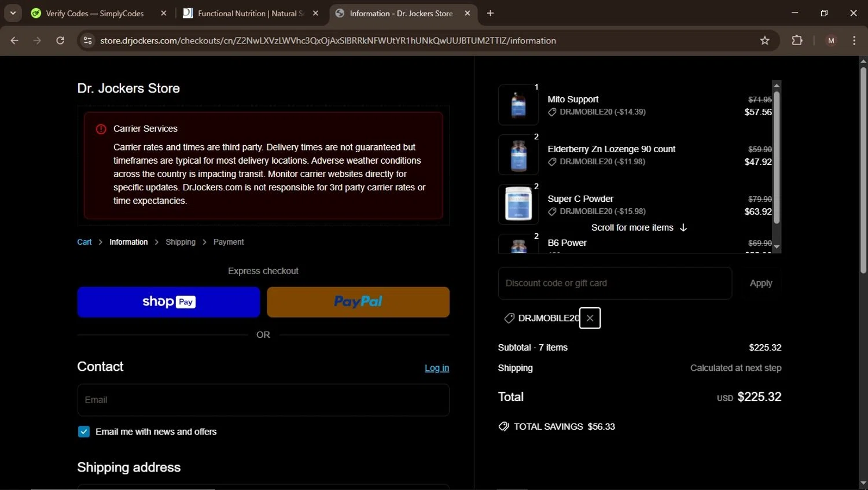This screenshot has height=490, width=868.
Task: Close the Verify Codes tab
Action: [164, 13]
